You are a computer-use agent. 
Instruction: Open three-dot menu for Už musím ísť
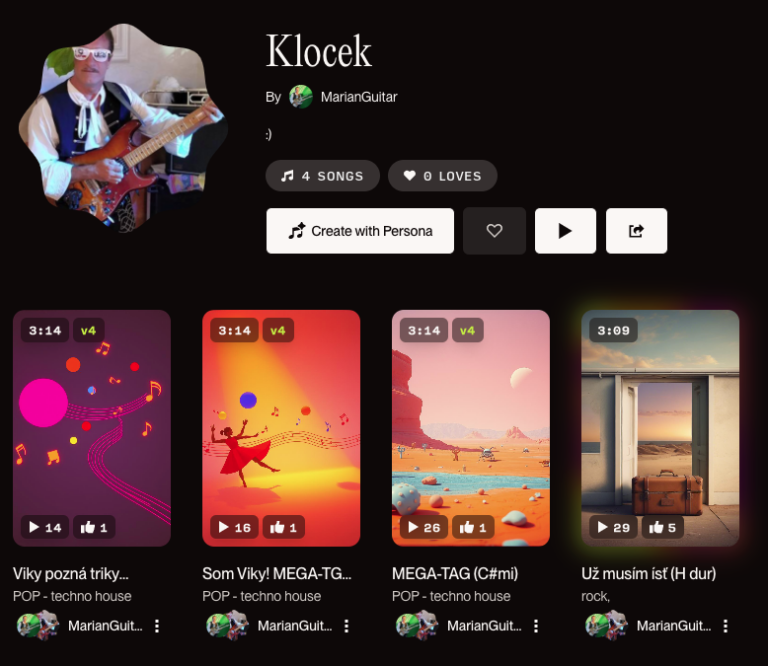coord(725,626)
